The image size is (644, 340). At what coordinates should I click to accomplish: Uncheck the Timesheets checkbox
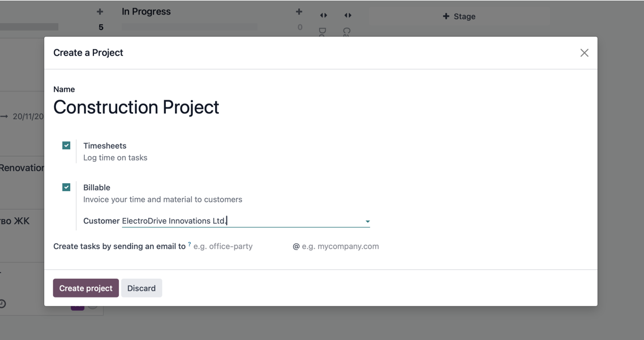point(66,145)
